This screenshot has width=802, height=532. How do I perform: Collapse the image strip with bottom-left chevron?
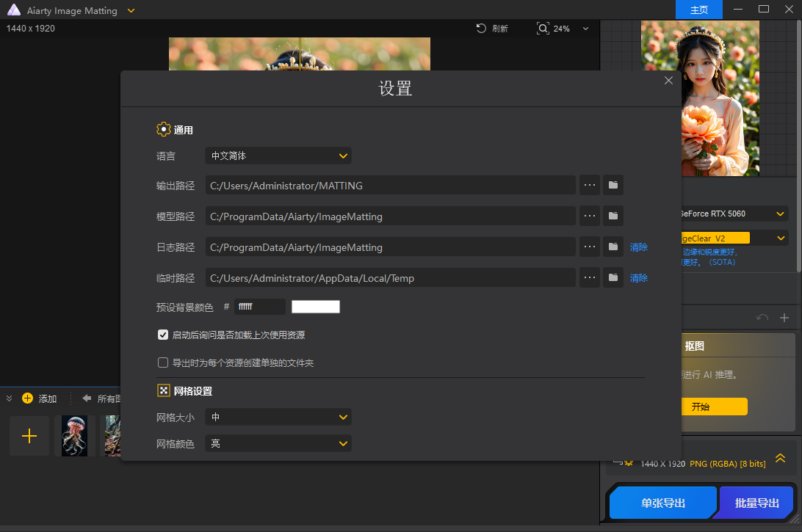(x=10, y=398)
